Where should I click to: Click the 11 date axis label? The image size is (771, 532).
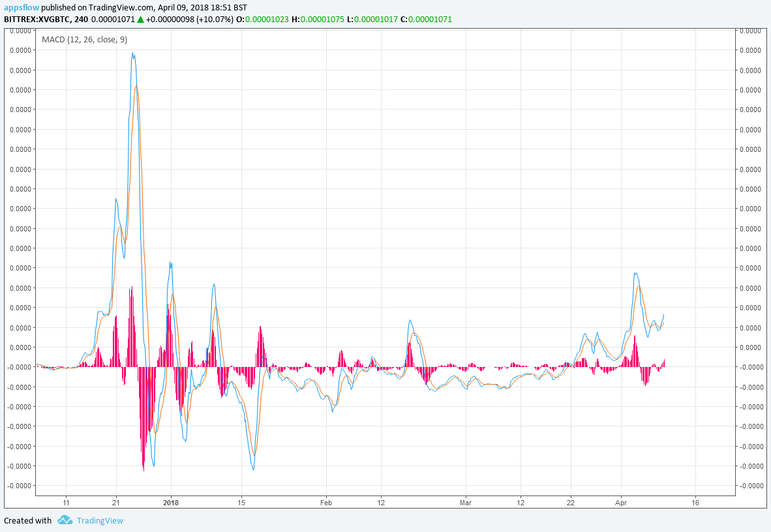pos(66,503)
